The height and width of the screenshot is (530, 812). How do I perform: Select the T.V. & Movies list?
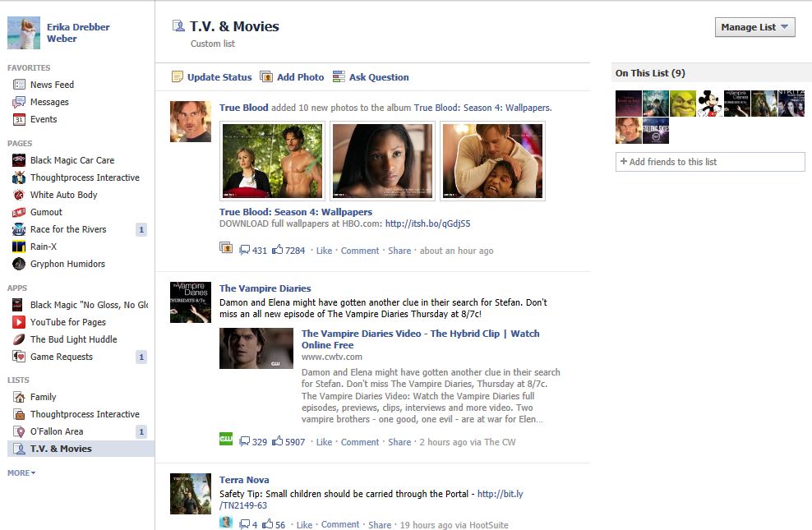81,449
